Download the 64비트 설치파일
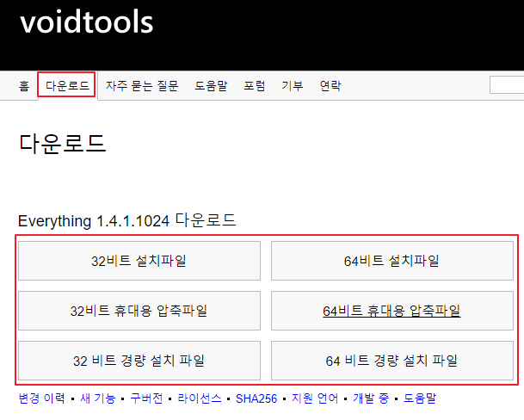524x420 pixels. (392, 261)
